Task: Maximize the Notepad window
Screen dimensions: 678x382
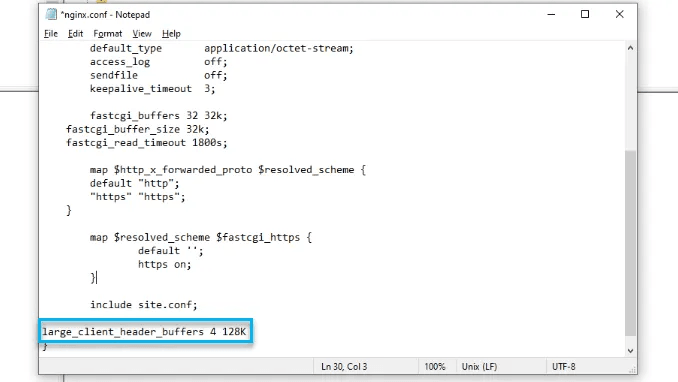Action: point(585,14)
